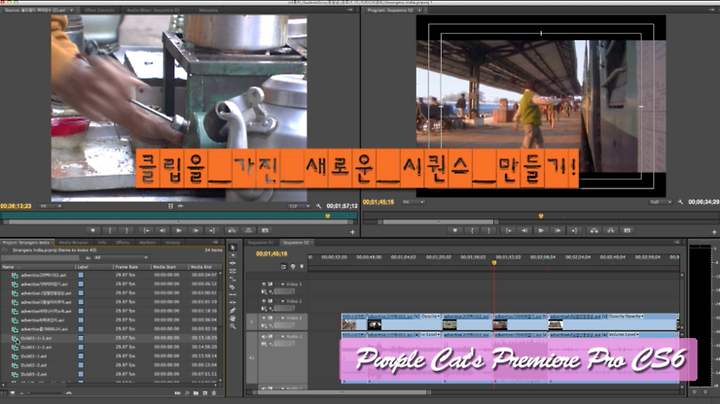The image size is (720, 404).
Task: Select the Rate Stretch tool
Action: (x=233, y=279)
